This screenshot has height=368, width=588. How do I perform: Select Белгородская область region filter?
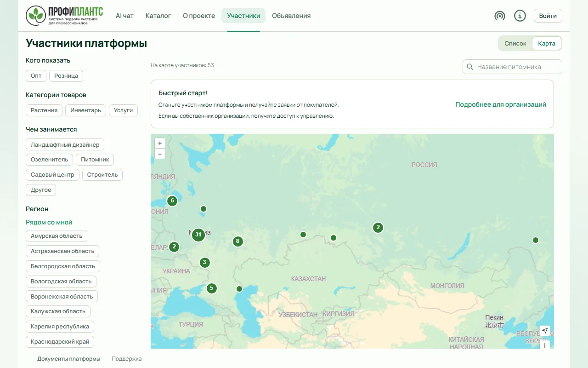pos(63,266)
